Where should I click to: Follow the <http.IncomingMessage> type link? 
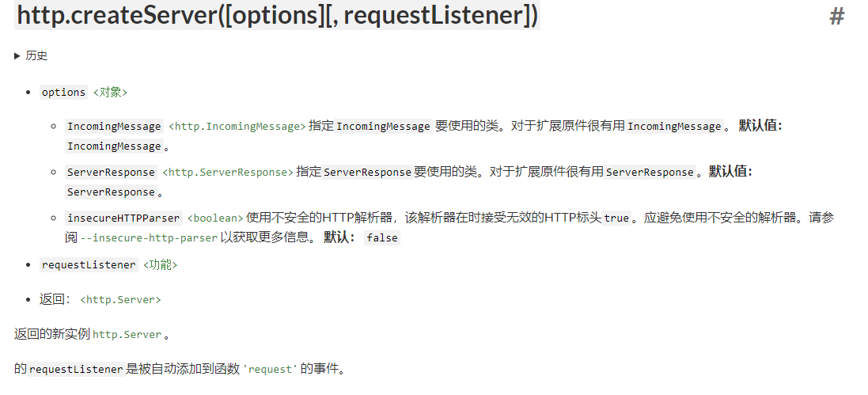237,127
